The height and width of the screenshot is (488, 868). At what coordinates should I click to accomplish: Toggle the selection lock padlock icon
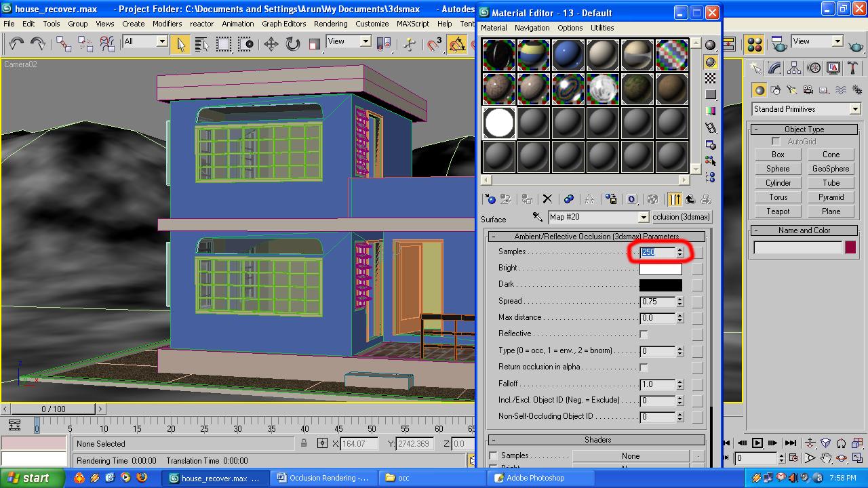304,443
